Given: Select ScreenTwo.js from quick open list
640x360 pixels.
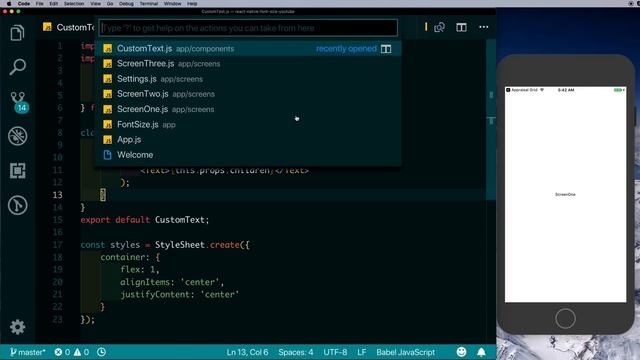Looking at the screenshot, I should tap(248, 94).
